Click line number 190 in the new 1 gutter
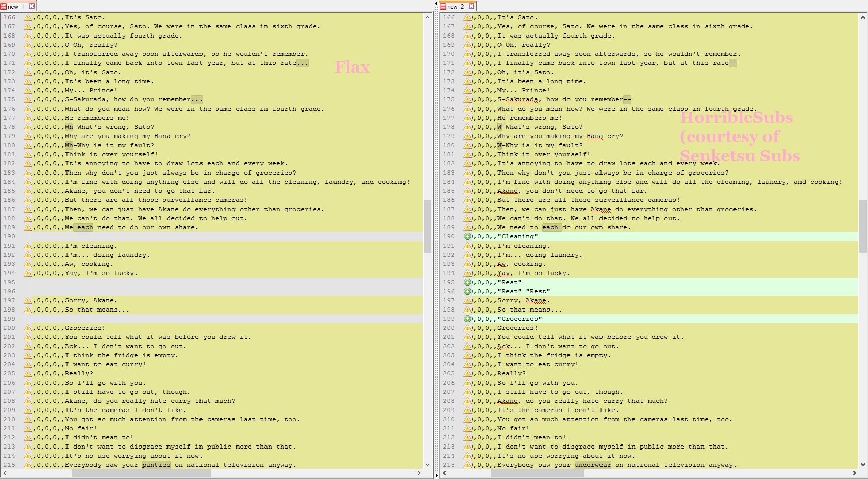The width and height of the screenshot is (868, 480). (x=9, y=236)
